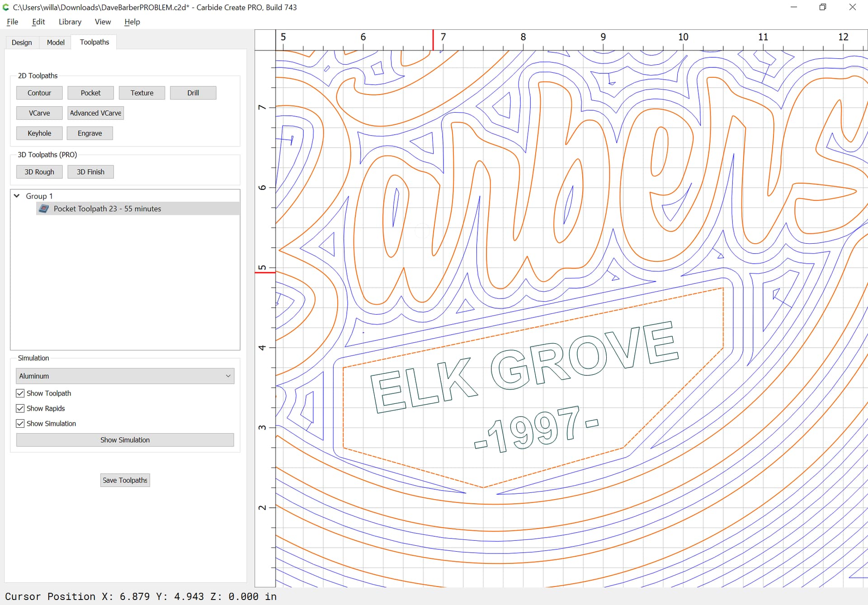Click the Keyhole toolpath button
The image size is (868, 605).
click(39, 133)
